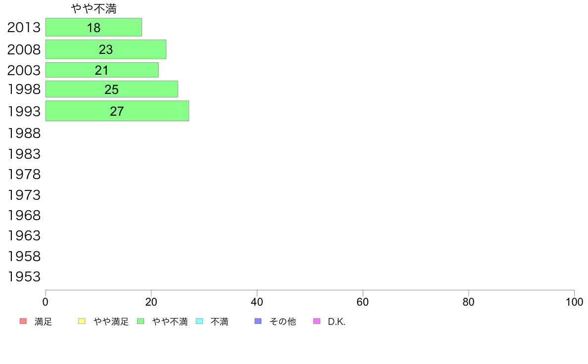
Task: Click the blue その他 legend swatch
Action: tap(258, 321)
